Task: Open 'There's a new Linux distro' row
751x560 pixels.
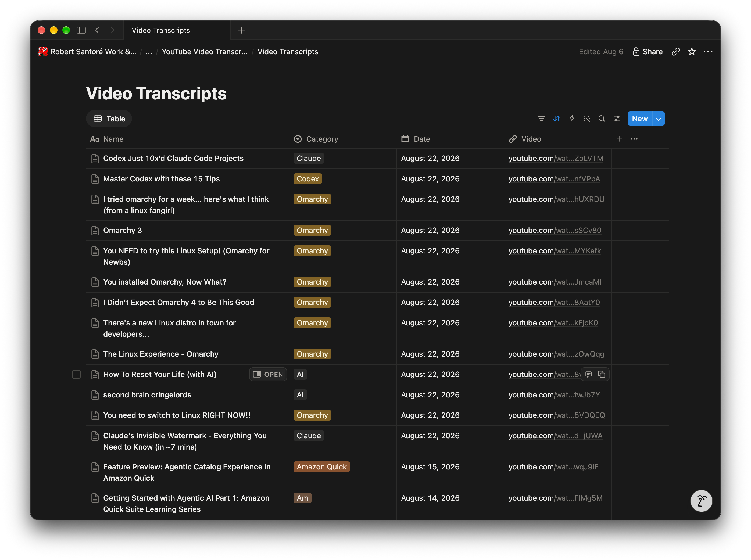Action: [169, 328]
